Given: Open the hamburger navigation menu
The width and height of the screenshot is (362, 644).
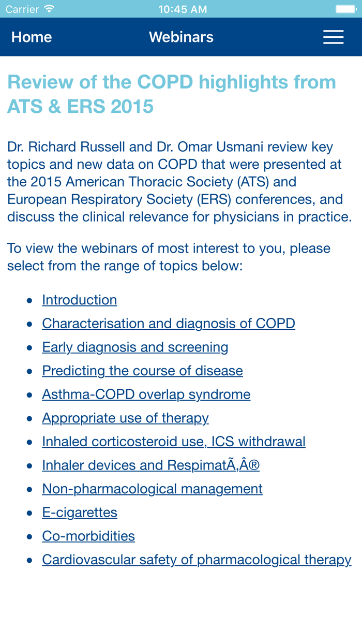Looking at the screenshot, I should [x=334, y=37].
